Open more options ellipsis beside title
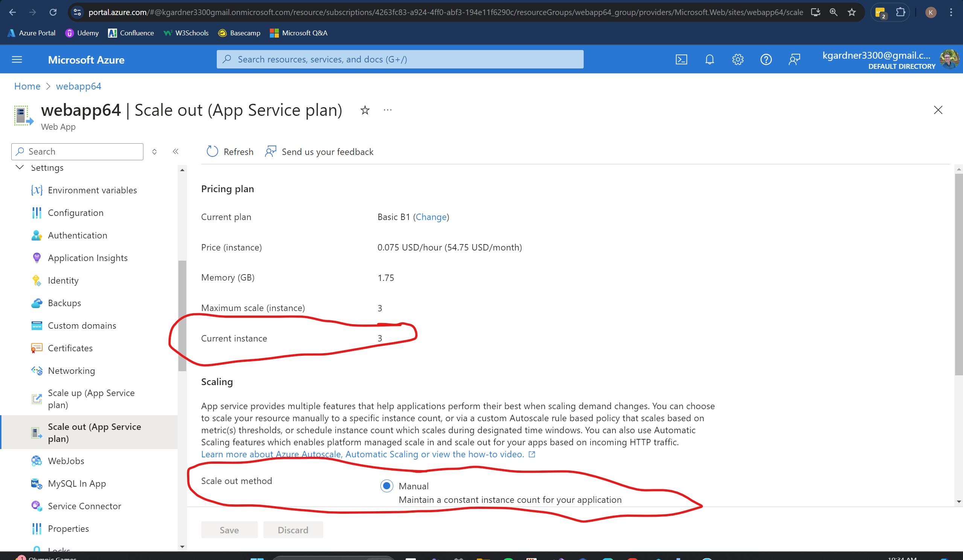963x560 pixels. pos(388,110)
